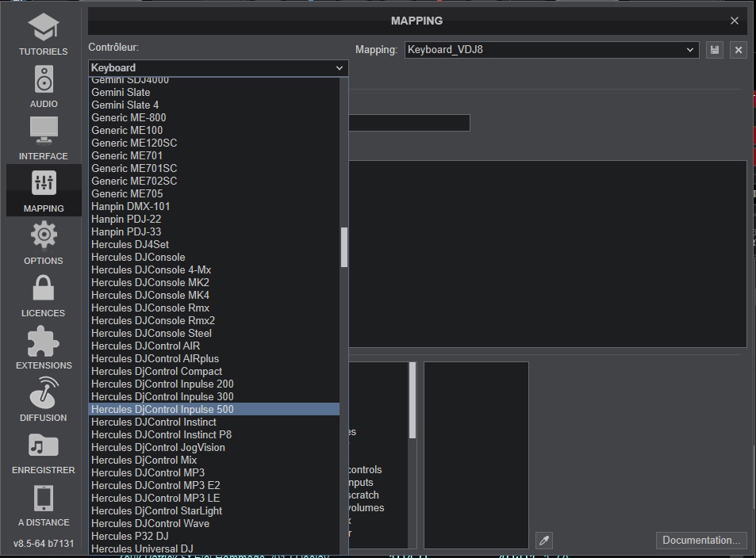This screenshot has width=756, height=558.
Task: Choose Hercules DjControl Compact
Action: [x=214, y=371]
